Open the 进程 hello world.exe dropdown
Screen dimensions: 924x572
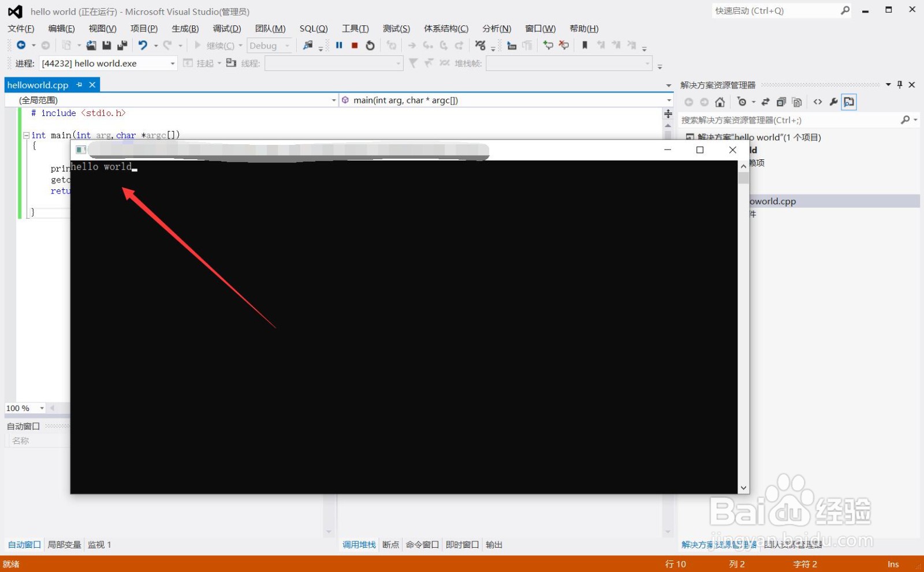pyautogui.click(x=173, y=63)
